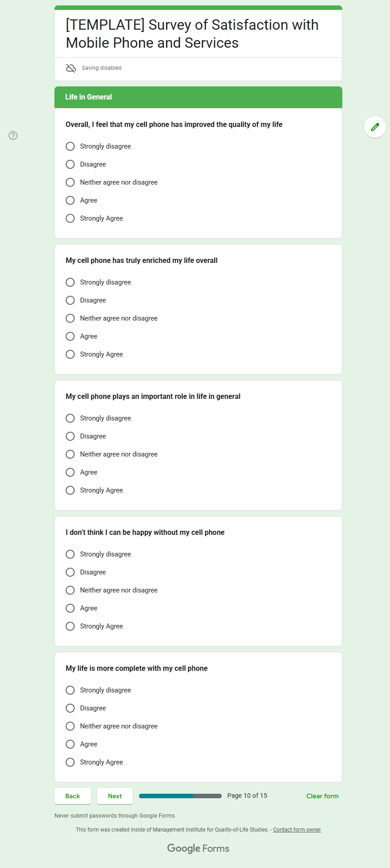Click the Saving disabled cloud icon

click(x=71, y=68)
